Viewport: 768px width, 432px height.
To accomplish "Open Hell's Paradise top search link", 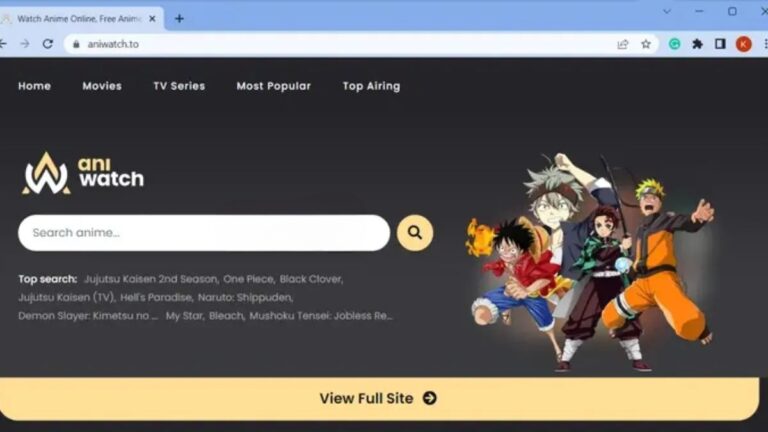I will pos(157,297).
